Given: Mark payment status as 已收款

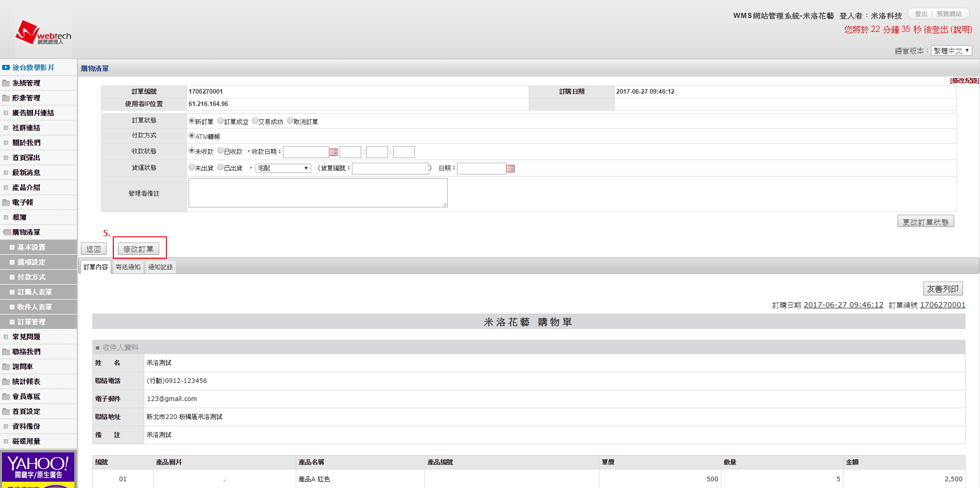Looking at the screenshot, I should pyautogui.click(x=221, y=151).
